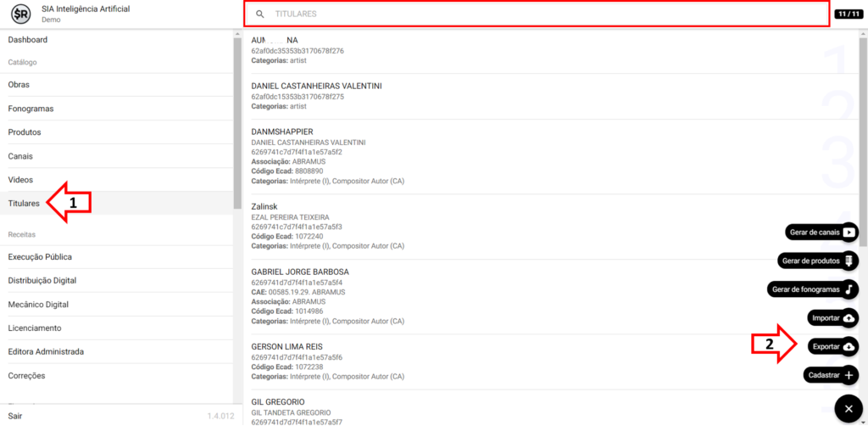This screenshot has height=426, width=868.
Task: Open the Obras catalog section
Action: point(19,85)
